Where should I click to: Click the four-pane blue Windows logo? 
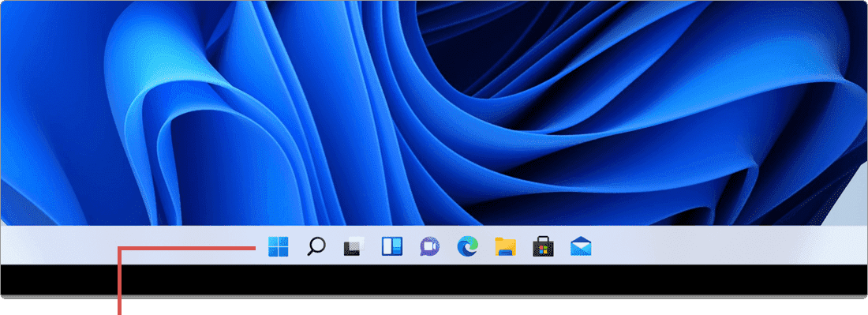coord(278,246)
